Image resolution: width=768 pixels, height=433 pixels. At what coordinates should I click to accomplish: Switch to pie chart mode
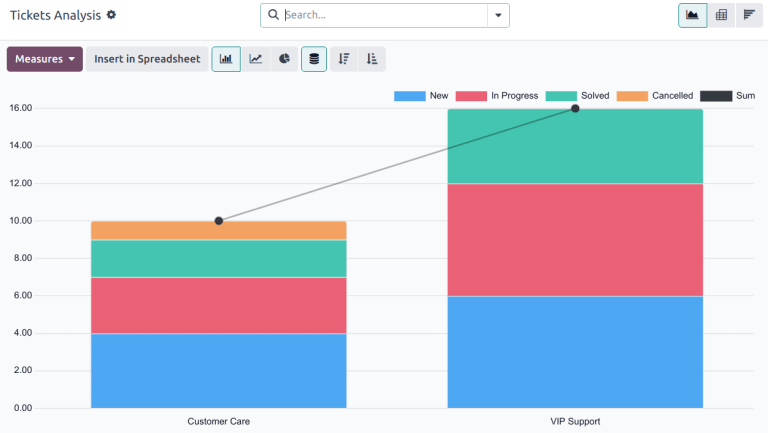285,59
